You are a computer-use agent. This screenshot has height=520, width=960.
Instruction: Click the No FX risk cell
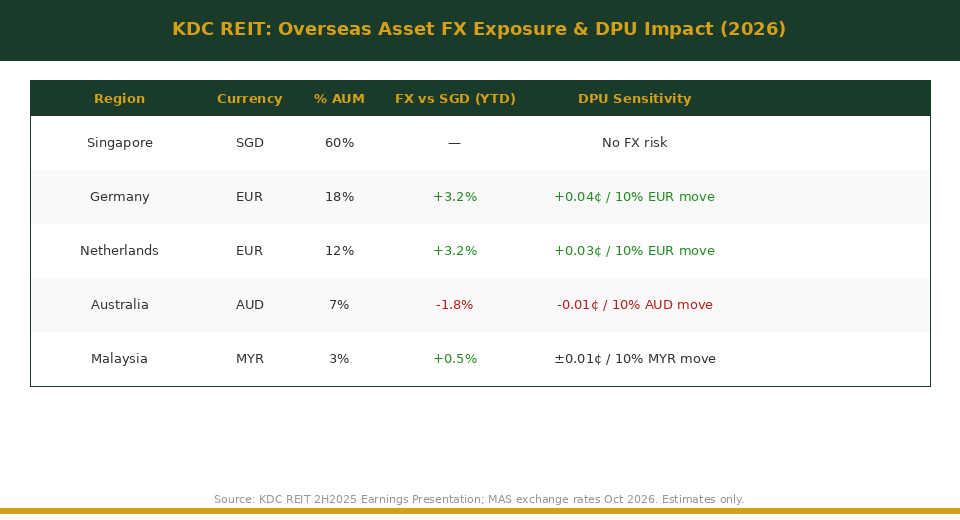(634, 143)
